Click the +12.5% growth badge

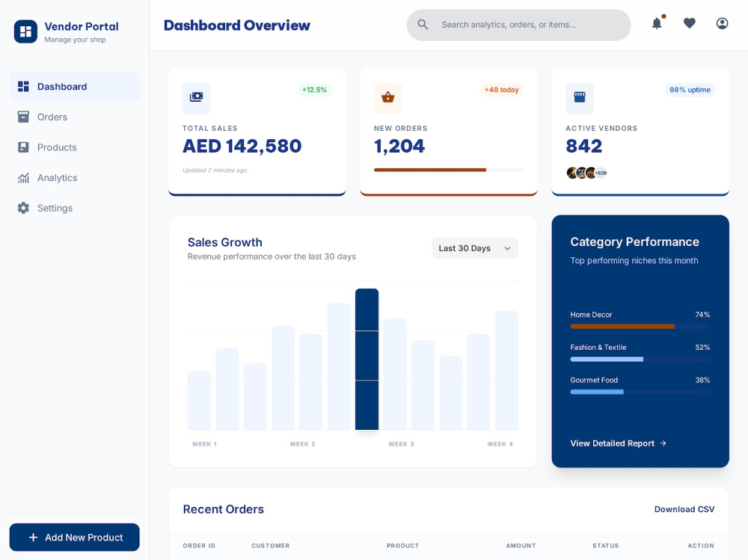pyautogui.click(x=314, y=90)
